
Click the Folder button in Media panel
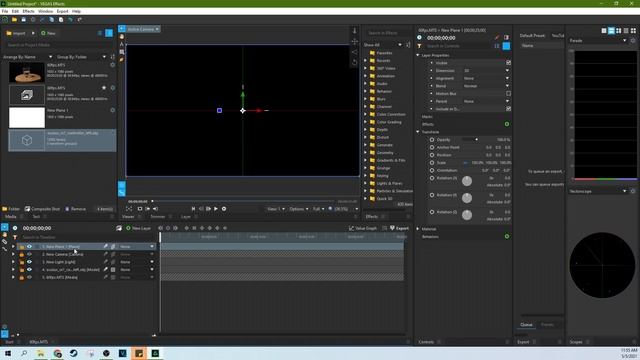click(x=11, y=209)
